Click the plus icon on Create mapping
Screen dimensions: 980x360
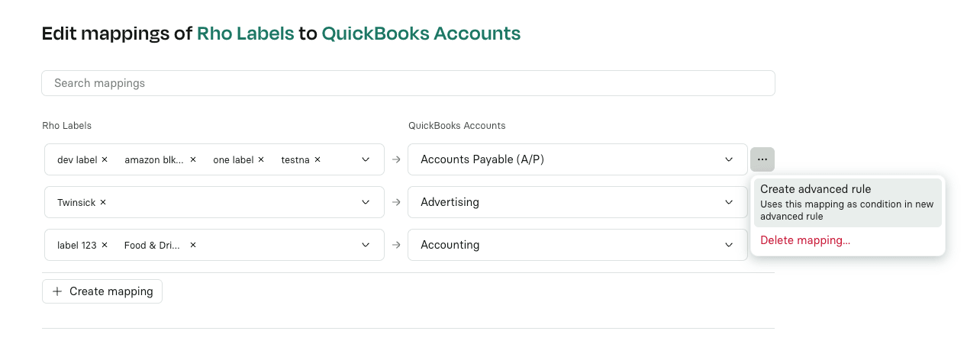[57, 291]
